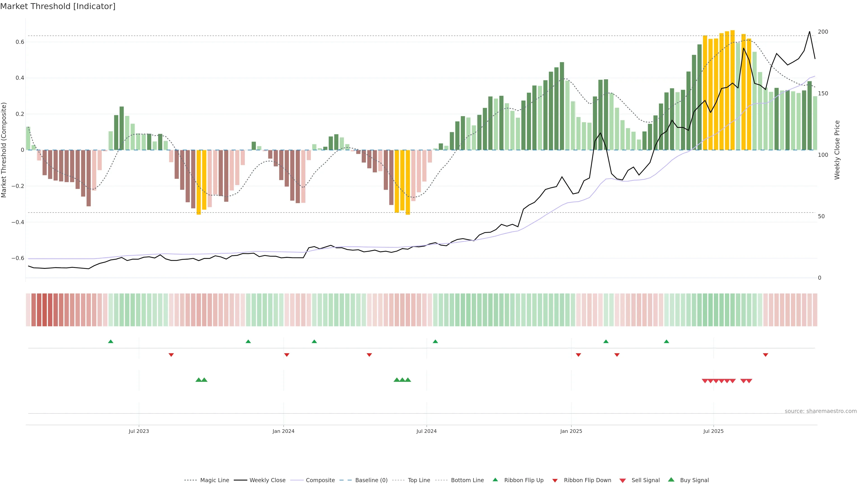Click the Sell Signal legend marker
868x488 pixels.
[623, 481]
